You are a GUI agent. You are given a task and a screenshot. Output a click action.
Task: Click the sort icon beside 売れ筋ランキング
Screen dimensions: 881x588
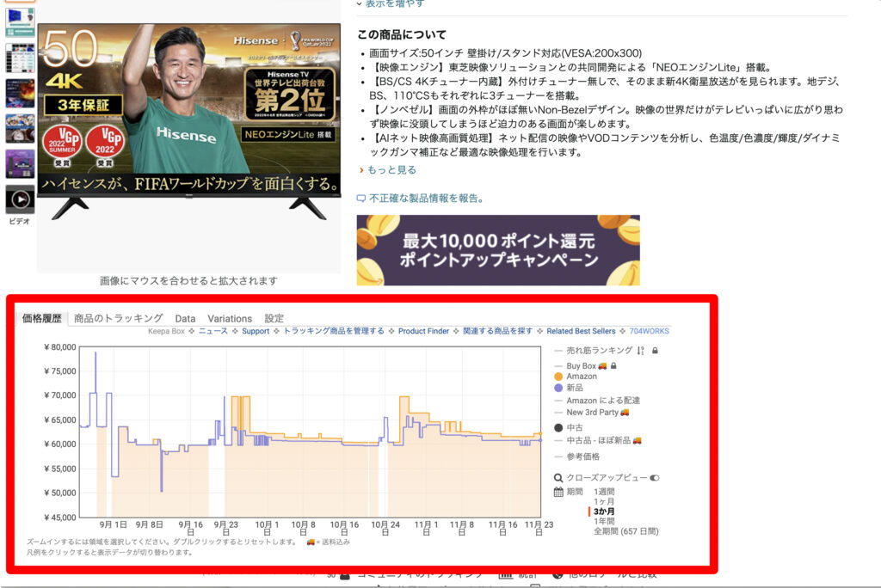pos(641,351)
